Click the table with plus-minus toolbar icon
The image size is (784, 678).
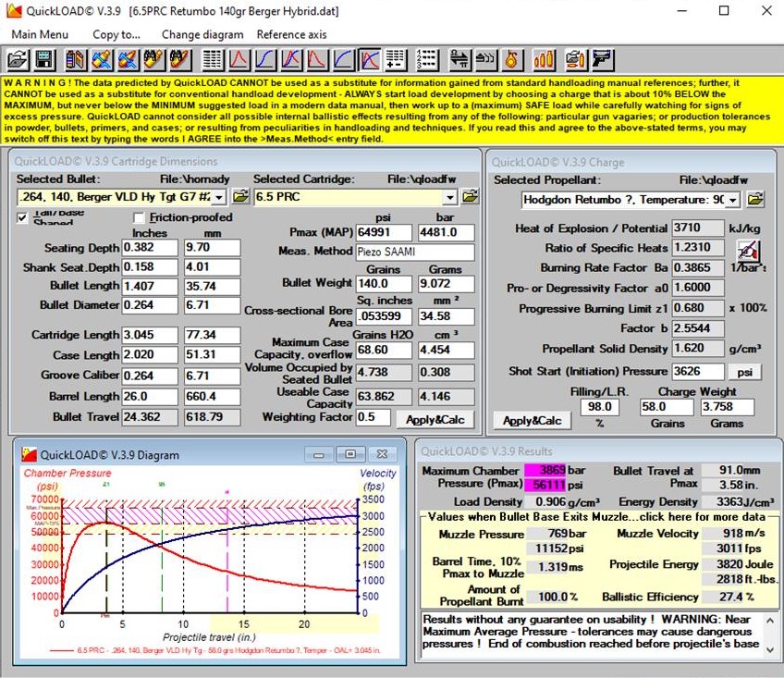pyautogui.click(x=395, y=59)
